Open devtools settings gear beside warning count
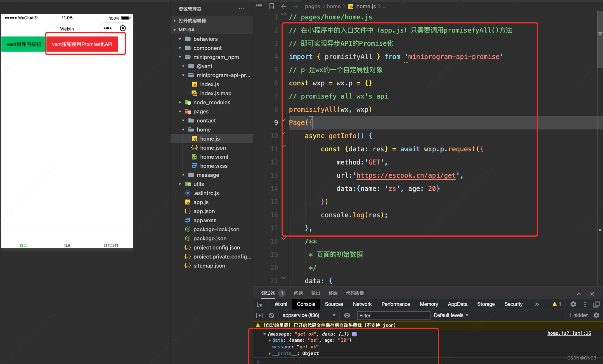Screen dimensions: 603x364 click(573, 304)
